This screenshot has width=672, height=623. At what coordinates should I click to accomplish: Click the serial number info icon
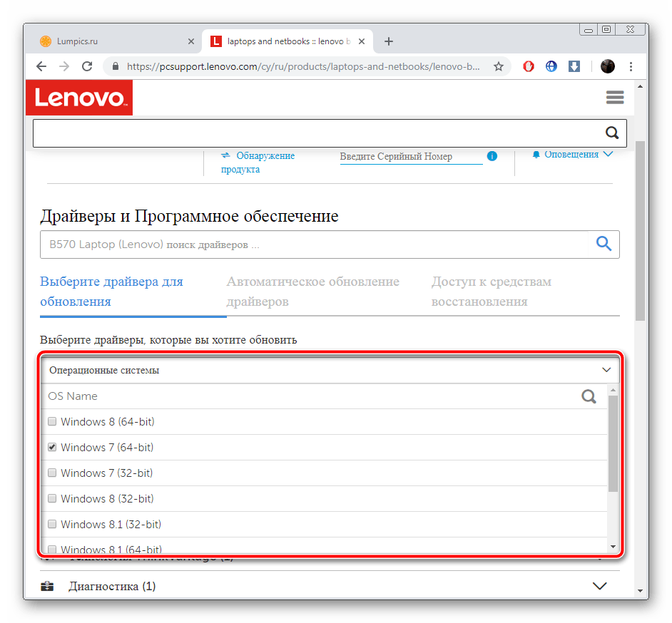[x=492, y=156]
